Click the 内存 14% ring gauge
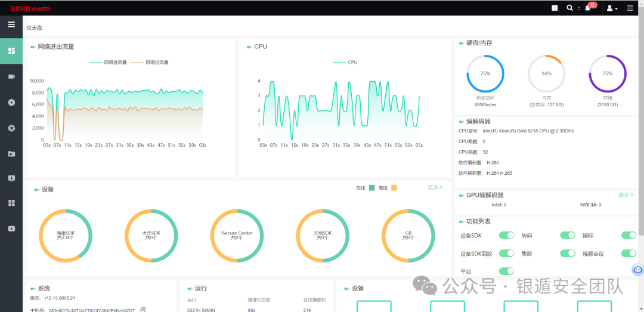 click(x=546, y=73)
